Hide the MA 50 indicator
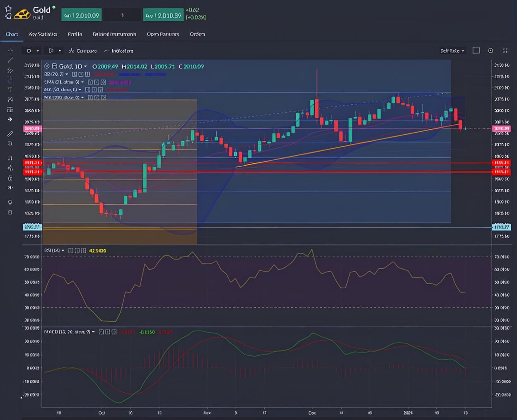Viewport: 517px width, 420px height. [x=88, y=89]
